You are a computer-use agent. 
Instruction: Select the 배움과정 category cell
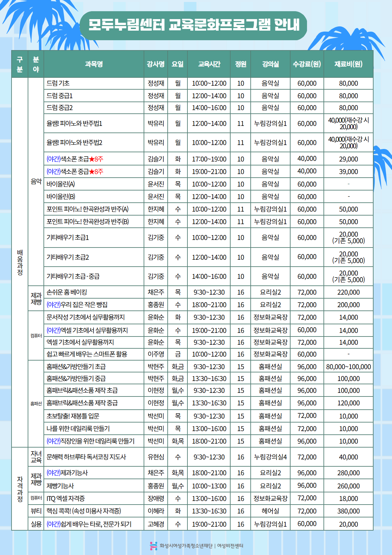click(x=20, y=262)
